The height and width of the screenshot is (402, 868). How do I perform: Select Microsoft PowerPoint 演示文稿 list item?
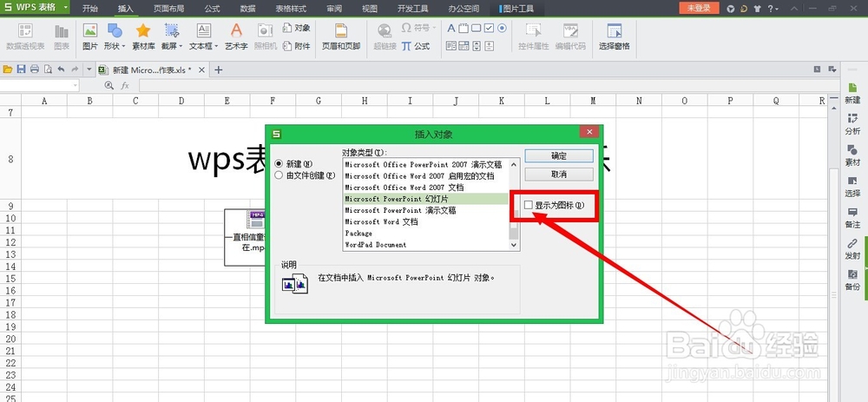point(425,210)
